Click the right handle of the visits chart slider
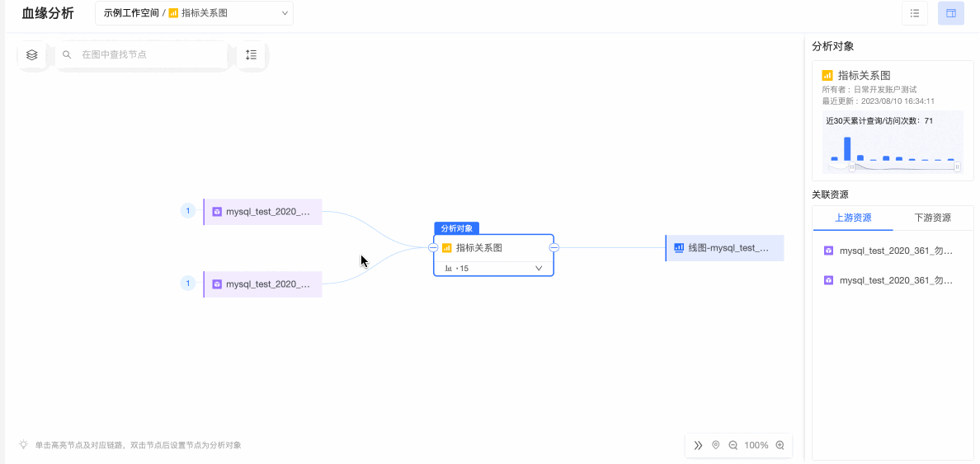Viewport: 980px width, 464px height. pyautogui.click(x=957, y=166)
